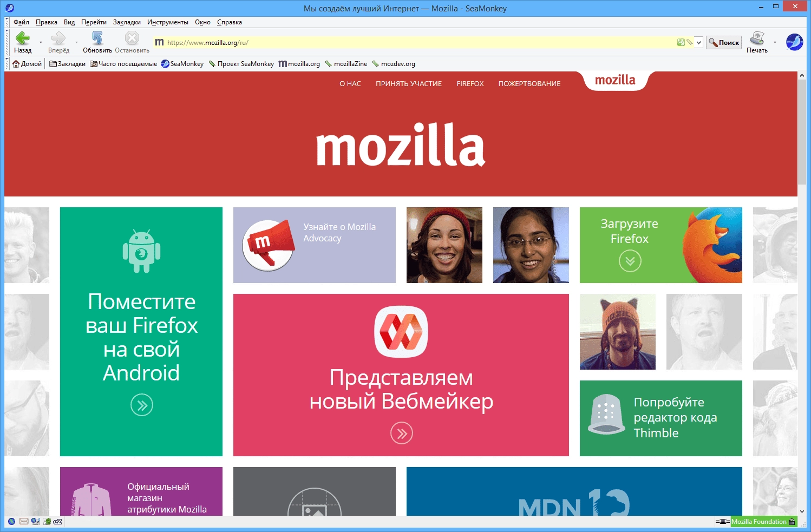Click the arrow circle under Вебмейкер

click(x=402, y=433)
